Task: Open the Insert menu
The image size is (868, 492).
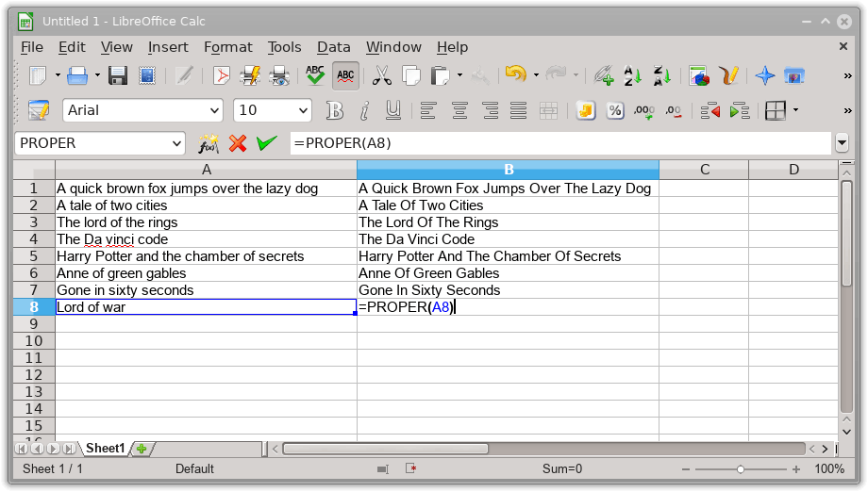Action: tap(168, 47)
